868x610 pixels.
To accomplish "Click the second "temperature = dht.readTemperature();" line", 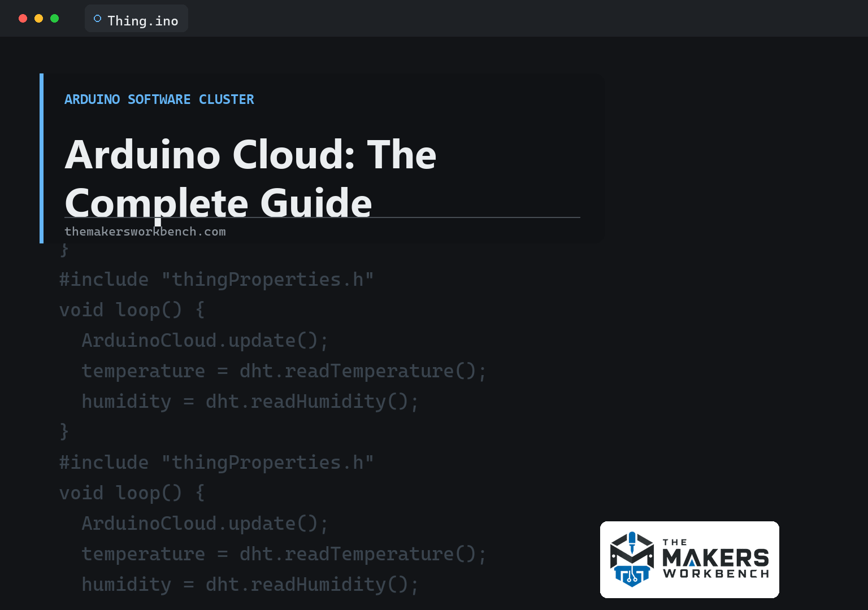I will pyautogui.click(x=284, y=554).
